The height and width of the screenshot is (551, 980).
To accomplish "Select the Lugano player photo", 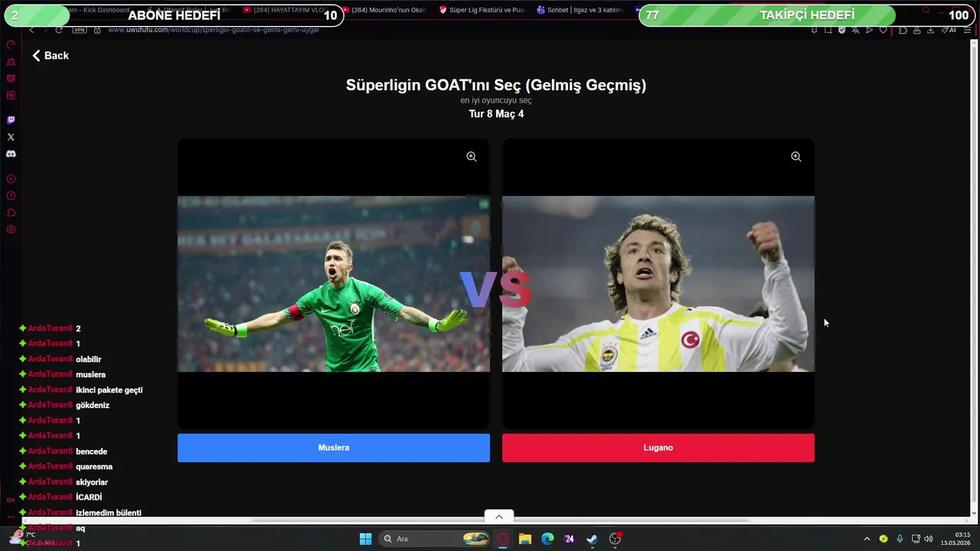I will click(x=658, y=284).
